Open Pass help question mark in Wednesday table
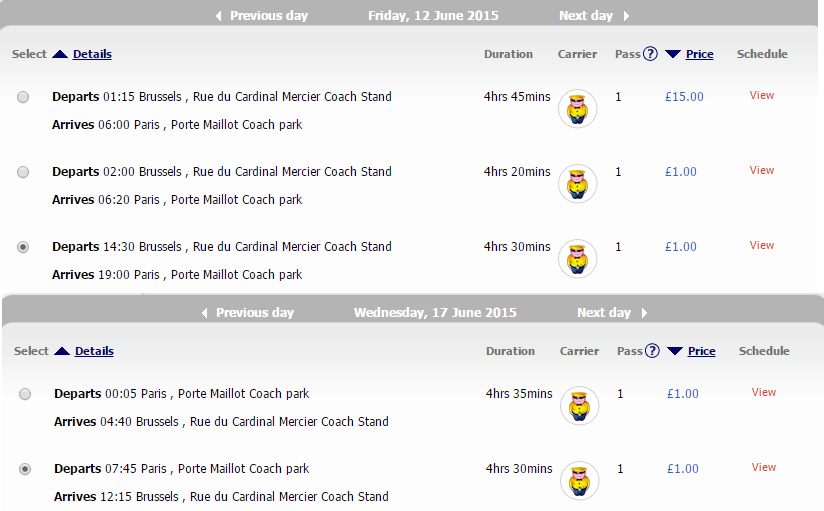Image resolution: width=824 pixels, height=511 pixels. 652,351
